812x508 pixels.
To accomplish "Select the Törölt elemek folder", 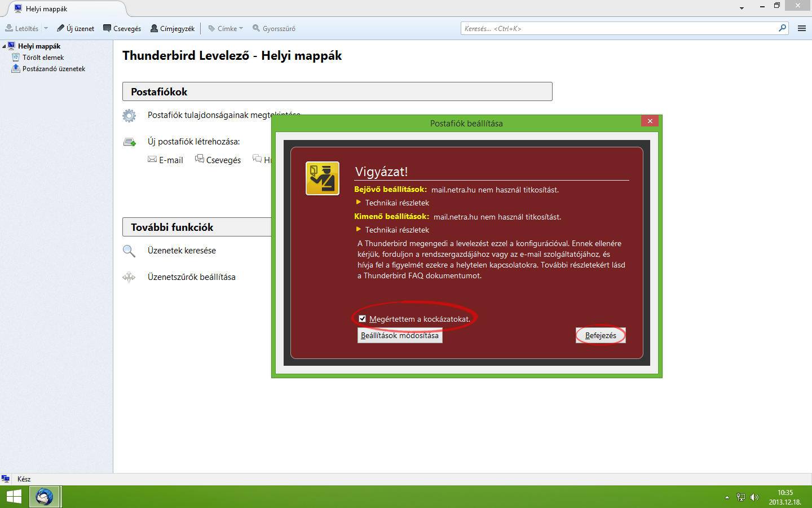I will tap(43, 58).
